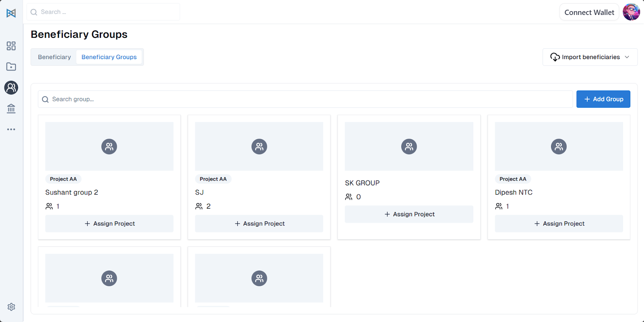Click the app logo in sidebar
This screenshot has width=644, height=322.
(x=11, y=13)
